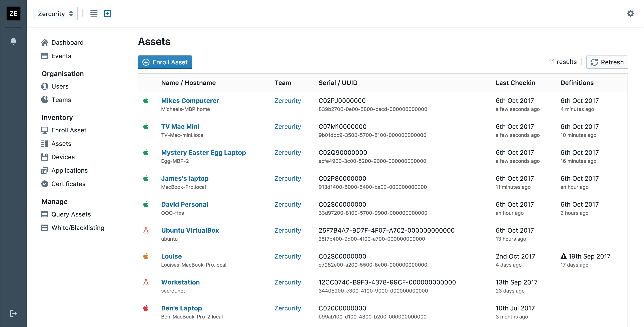
Task: Click the logout icon in sidebar
Action: [x=13, y=314]
